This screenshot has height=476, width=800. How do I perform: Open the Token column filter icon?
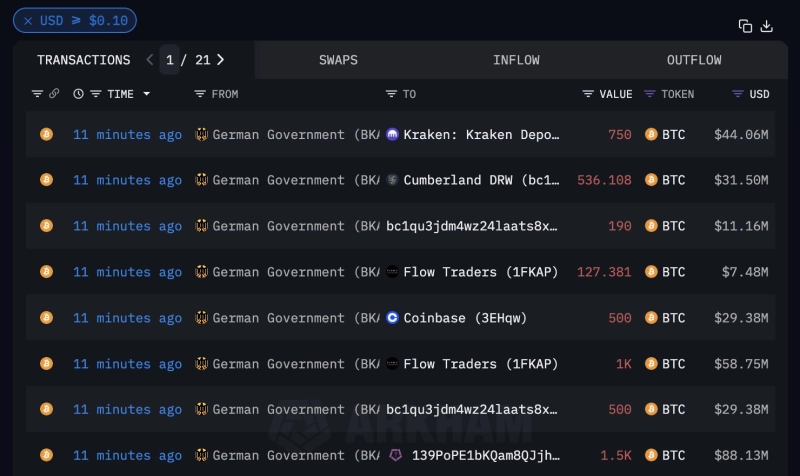[650, 94]
